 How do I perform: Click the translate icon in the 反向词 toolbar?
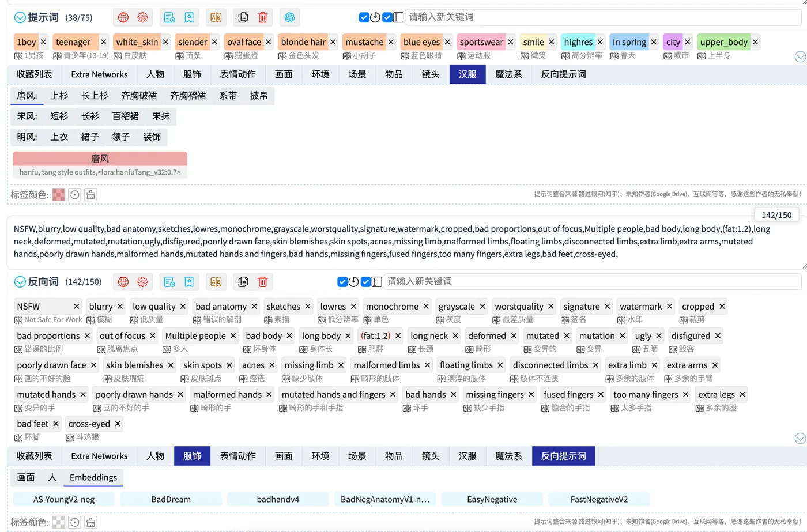(216, 282)
